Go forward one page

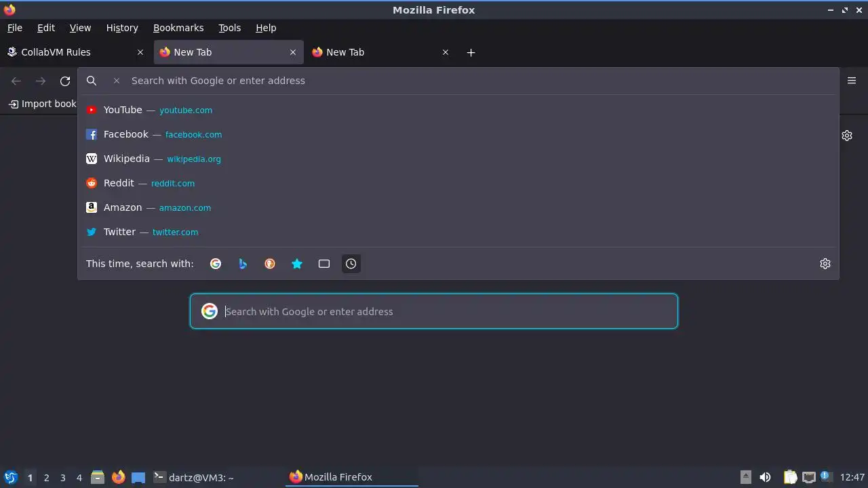click(x=41, y=81)
